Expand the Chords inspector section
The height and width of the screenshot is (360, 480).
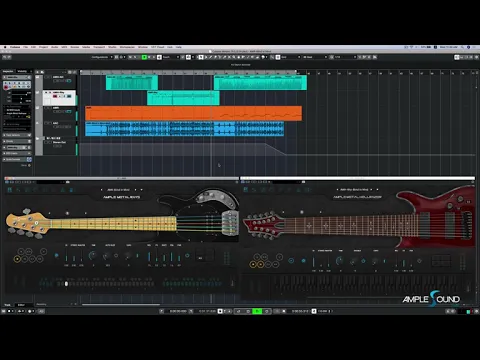click(x=17, y=141)
